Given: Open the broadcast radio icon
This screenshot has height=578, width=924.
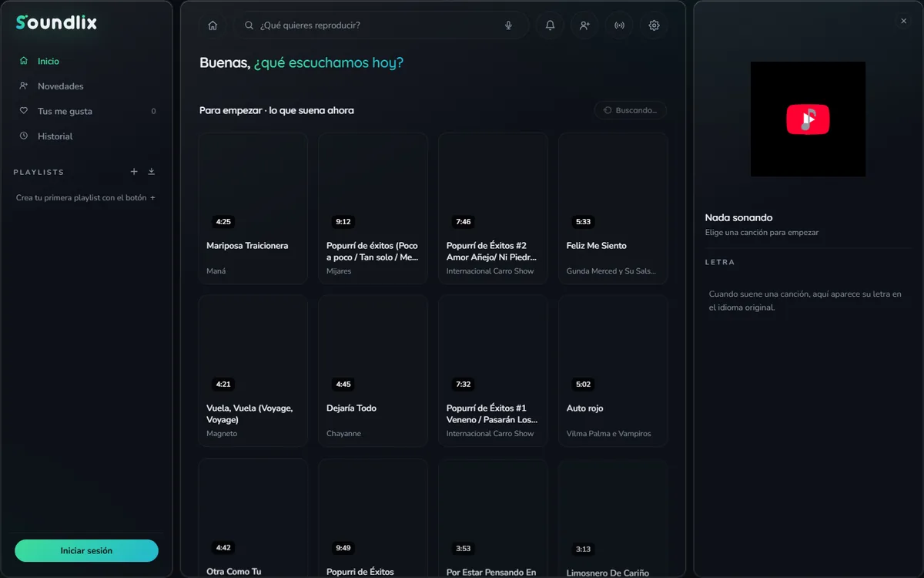Looking at the screenshot, I should (x=619, y=25).
